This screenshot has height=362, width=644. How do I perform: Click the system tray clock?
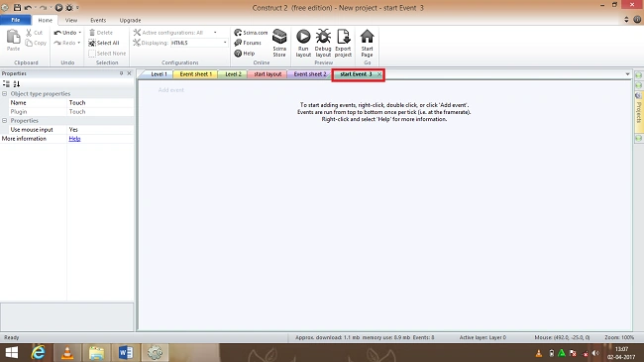coord(621,353)
